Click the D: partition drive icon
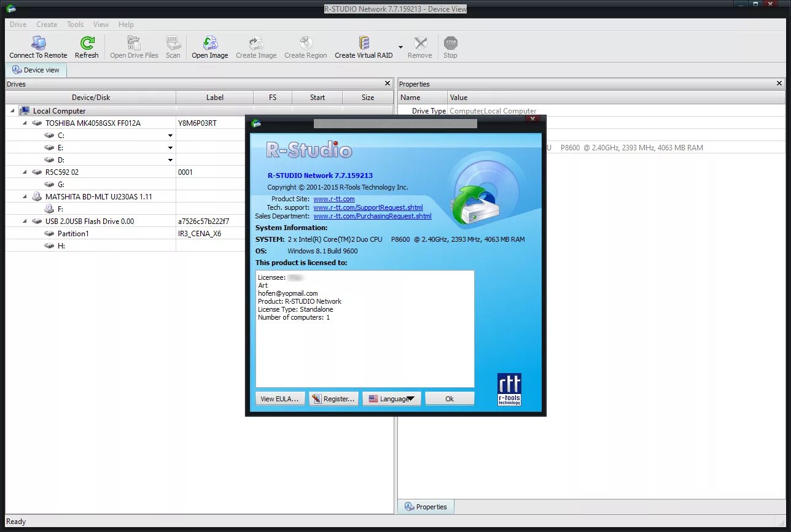This screenshot has width=791, height=532. point(49,160)
